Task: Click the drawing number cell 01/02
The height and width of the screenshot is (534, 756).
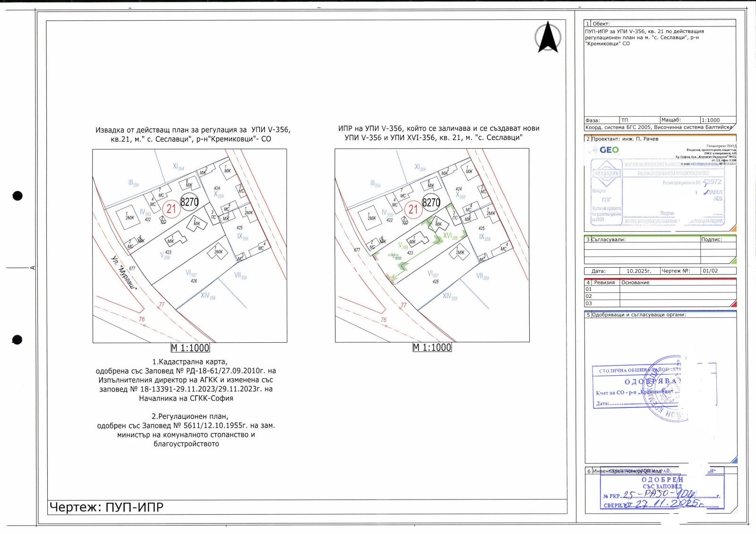Action: pos(710,271)
